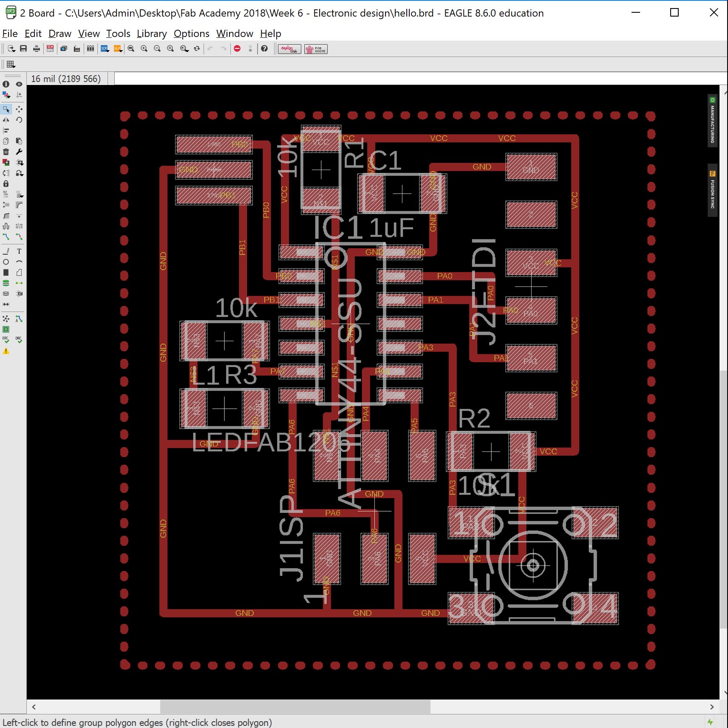This screenshot has height=728, width=728.
Task: Select the Move tool
Action: (19, 109)
